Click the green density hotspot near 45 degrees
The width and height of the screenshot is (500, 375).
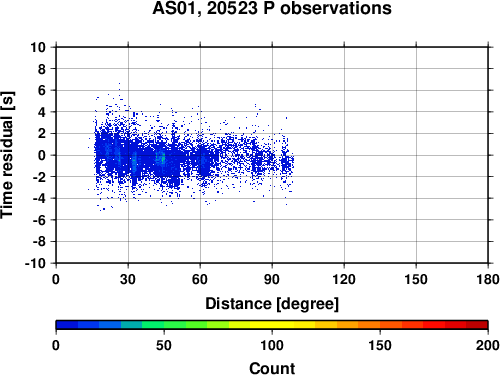pos(162,158)
